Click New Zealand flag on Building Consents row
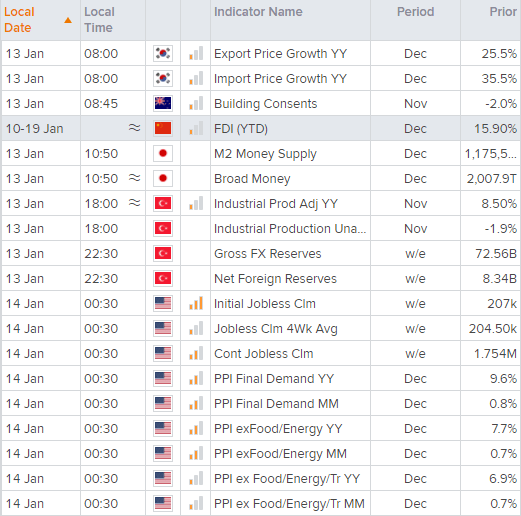 [x=163, y=103]
